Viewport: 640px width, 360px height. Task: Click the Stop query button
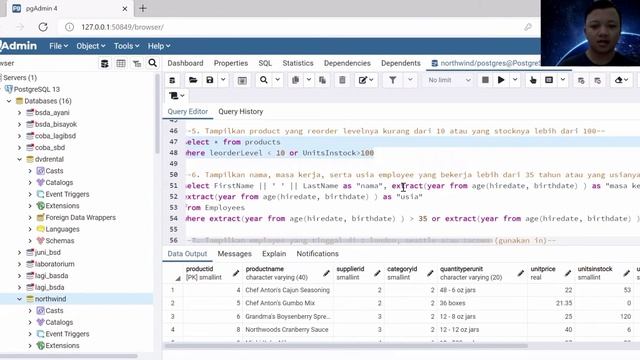[x=485, y=80]
